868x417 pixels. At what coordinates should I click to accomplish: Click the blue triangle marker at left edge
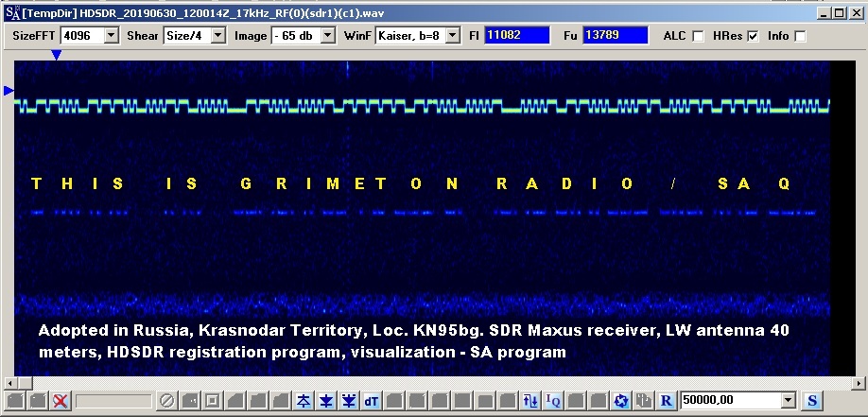pyautogui.click(x=9, y=90)
